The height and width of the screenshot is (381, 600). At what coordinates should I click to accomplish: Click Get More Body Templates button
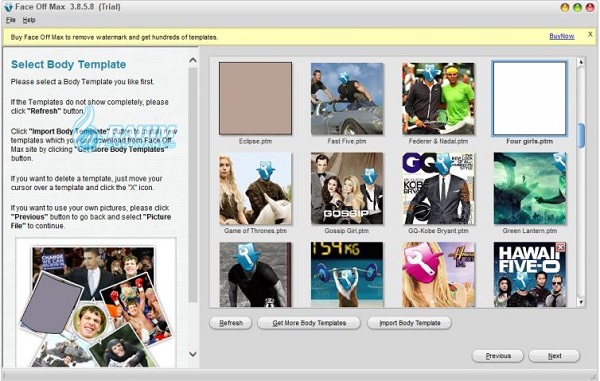(309, 323)
